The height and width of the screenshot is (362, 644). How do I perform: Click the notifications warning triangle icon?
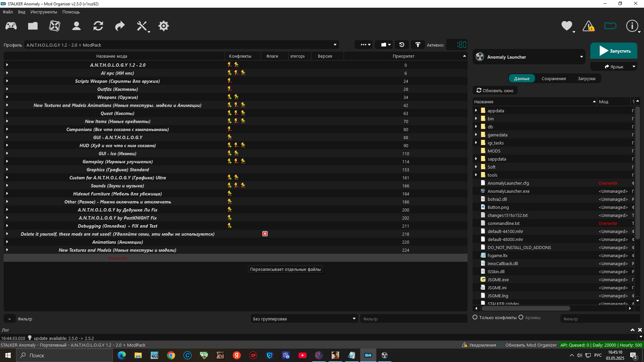coord(588,26)
